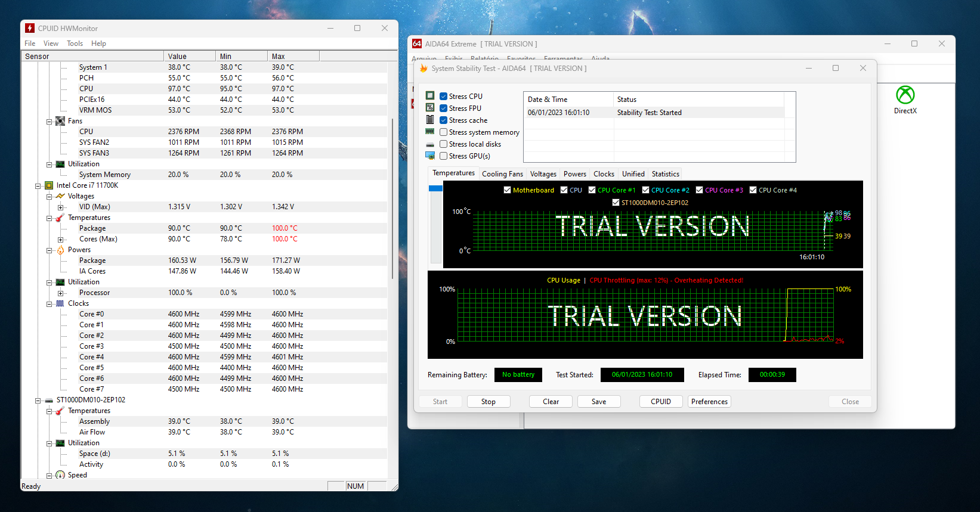Image resolution: width=980 pixels, height=512 pixels.
Task: Click the Fans category fan icon
Action: pos(60,121)
